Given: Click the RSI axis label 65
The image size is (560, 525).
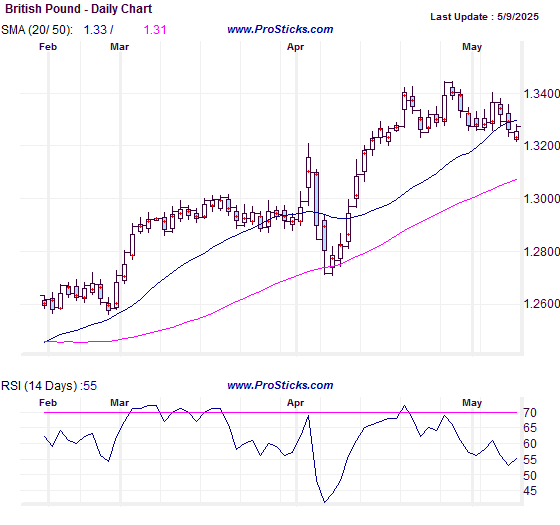Looking at the screenshot, I should [x=530, y=428].
